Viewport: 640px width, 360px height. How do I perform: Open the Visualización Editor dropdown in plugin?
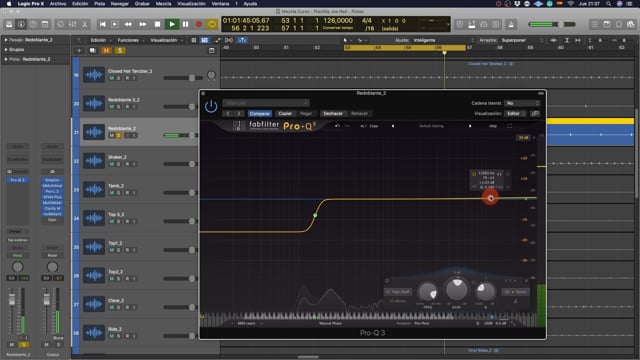(x=516, y=113)
